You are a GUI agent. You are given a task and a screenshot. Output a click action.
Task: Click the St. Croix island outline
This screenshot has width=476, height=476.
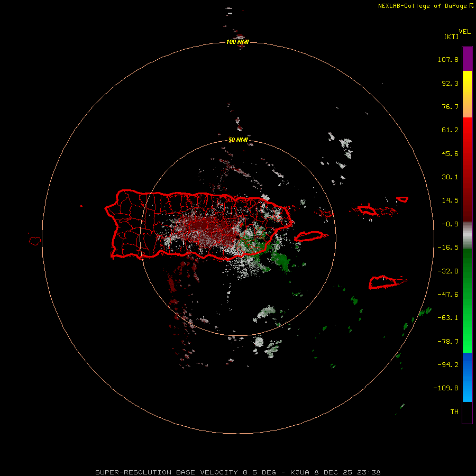click(387, 282)
